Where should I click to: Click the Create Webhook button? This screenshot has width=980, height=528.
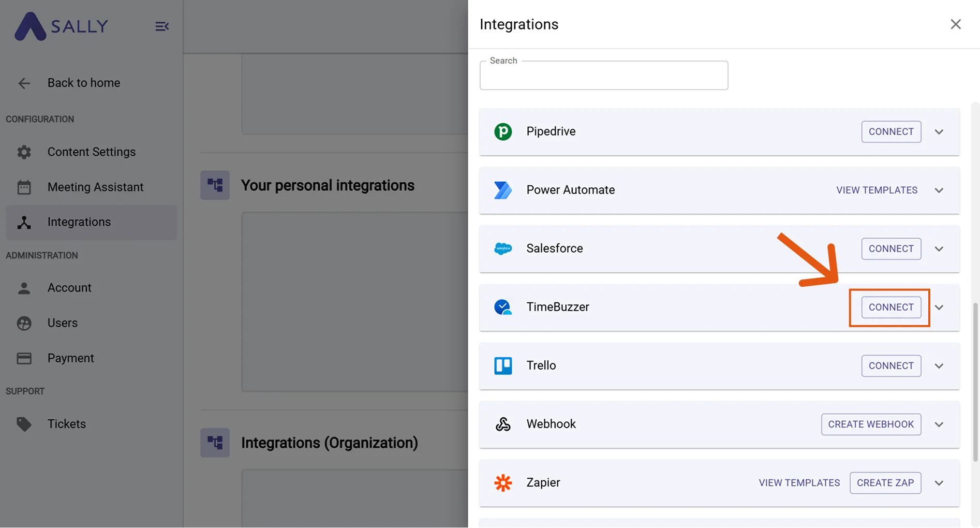coord(871,424)
